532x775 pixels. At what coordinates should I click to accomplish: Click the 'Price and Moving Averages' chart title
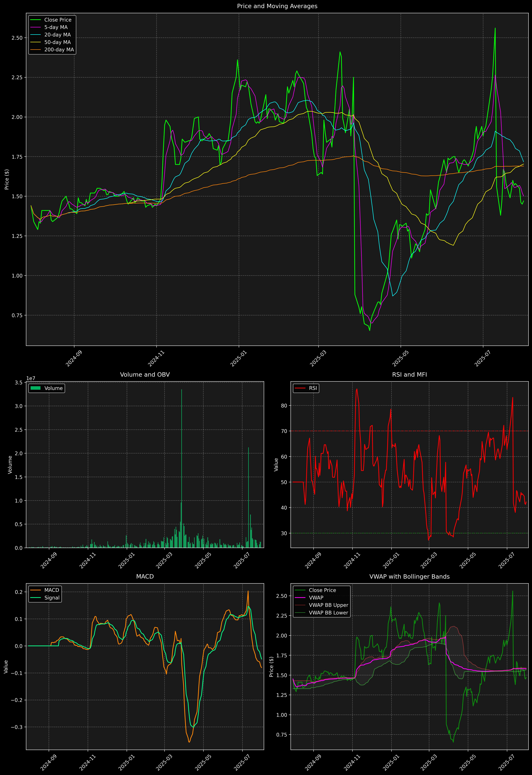[277, 6]
